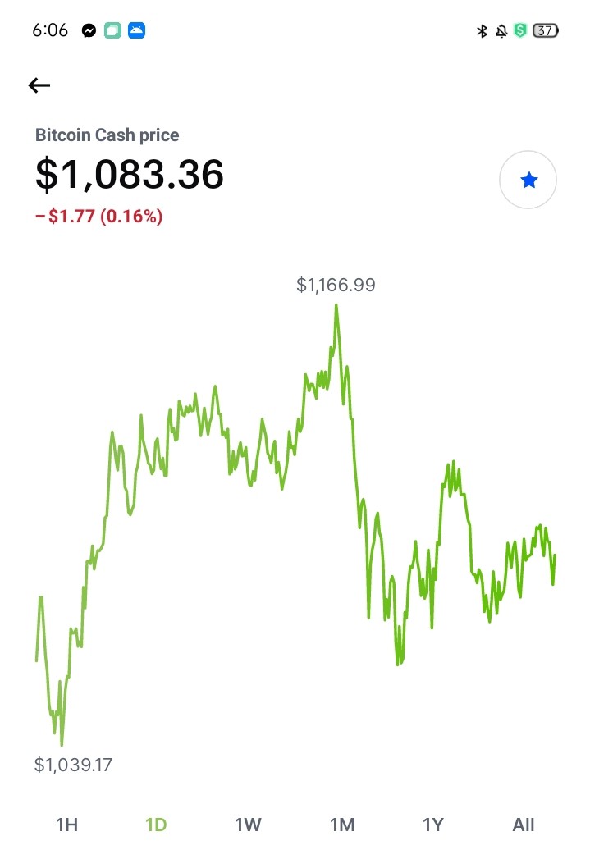The width and height of the screenshot is (590, 868).
Task: Show the 1Y price chart
Action: click(433, 825)
